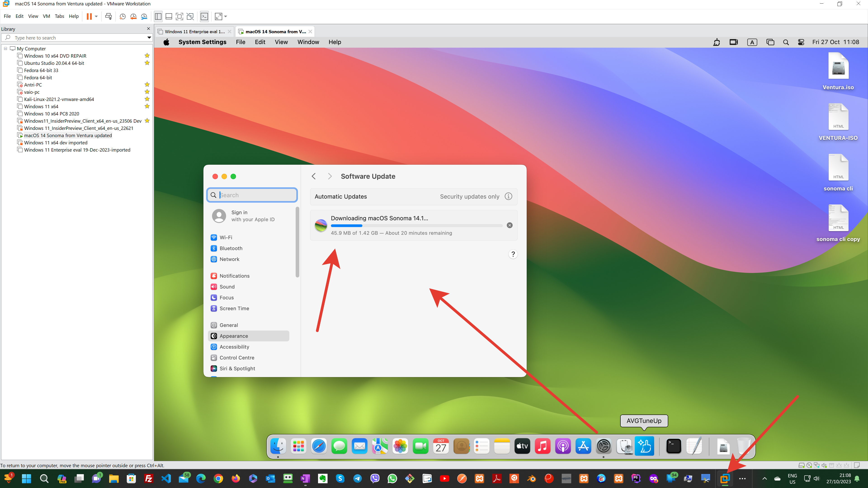The width and height of the screenshot is (868, 488).
Task: Select Accessibility in settings sidebar
Action: [x=248, y=347]
